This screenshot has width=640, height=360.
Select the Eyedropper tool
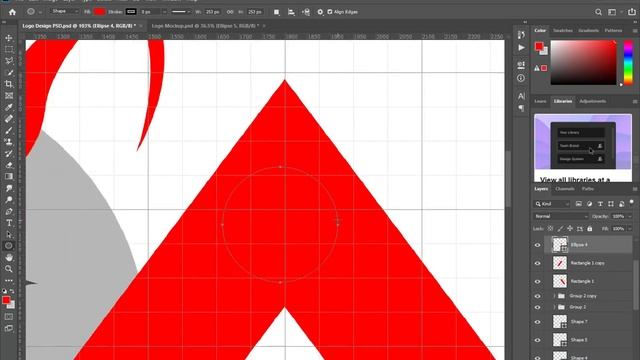coord(9,107)
